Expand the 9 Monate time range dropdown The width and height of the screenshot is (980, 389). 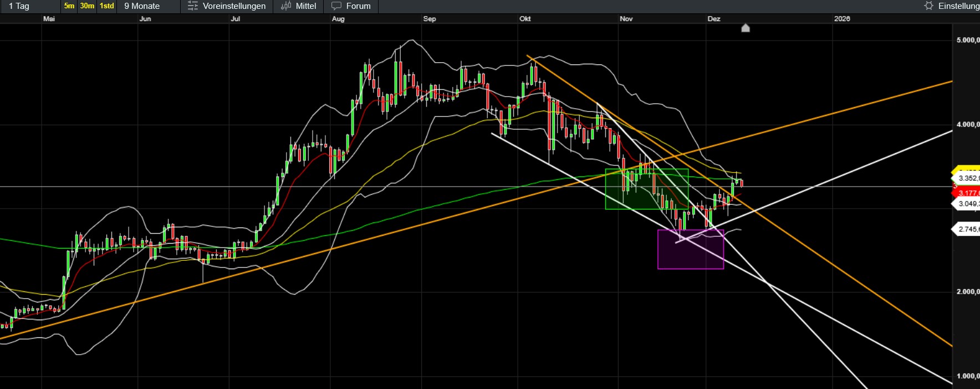142,6
